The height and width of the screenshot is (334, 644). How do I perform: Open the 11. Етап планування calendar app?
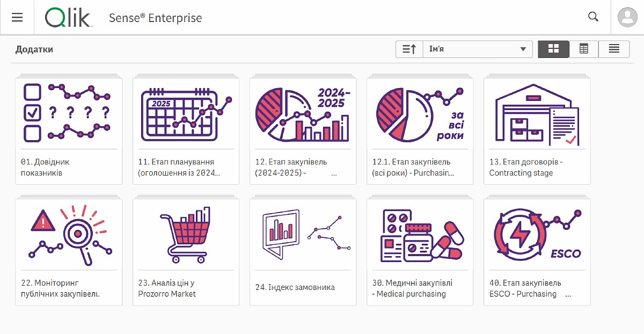click(x=186, y=113)
